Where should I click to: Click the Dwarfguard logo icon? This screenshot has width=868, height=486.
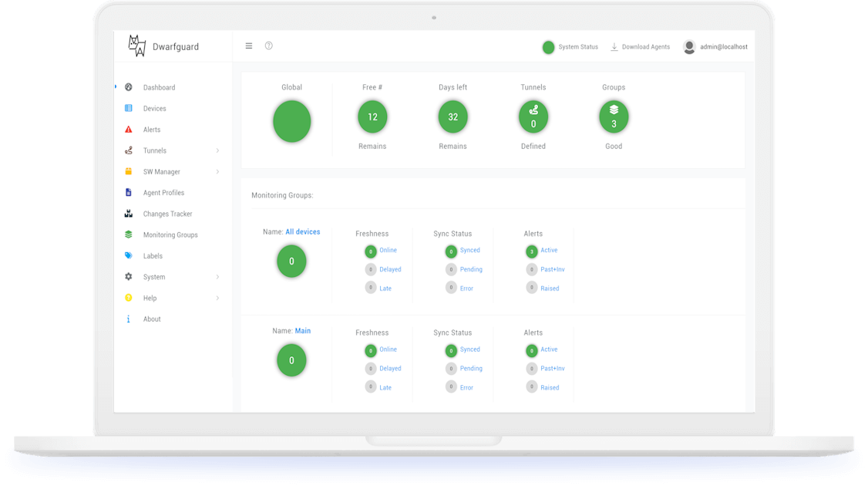pyautogui.click(x=136, y=46)
